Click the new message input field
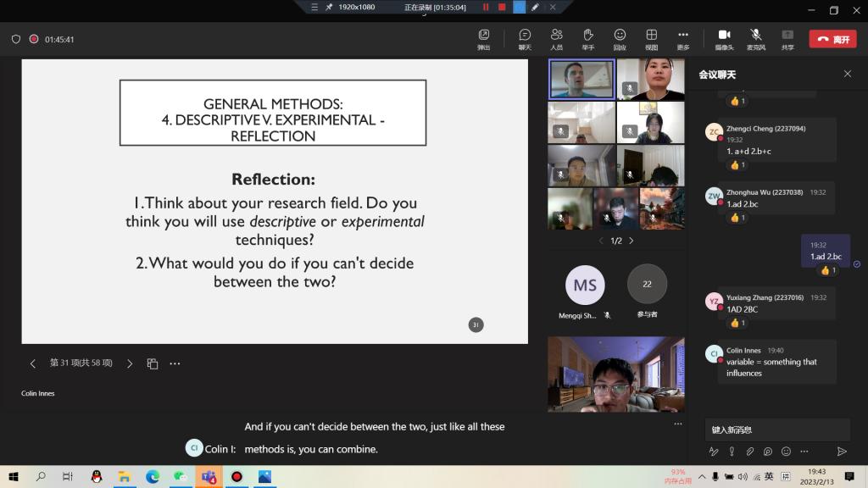868x488 pixels. click(776, 430)
